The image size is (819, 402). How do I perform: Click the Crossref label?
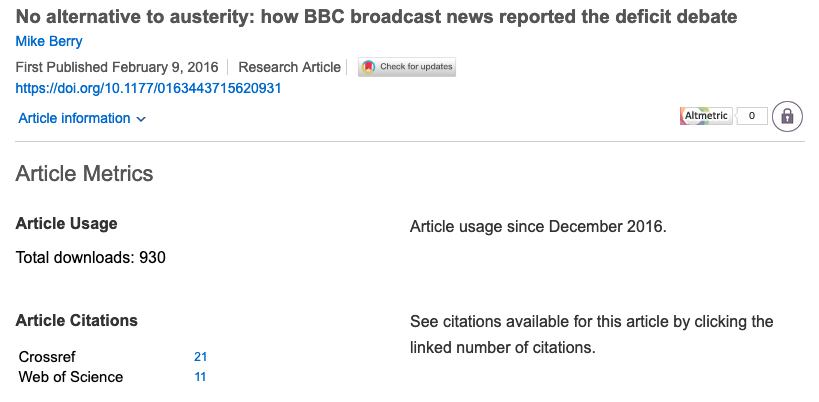pyautogui.click(x=47, y=357)
